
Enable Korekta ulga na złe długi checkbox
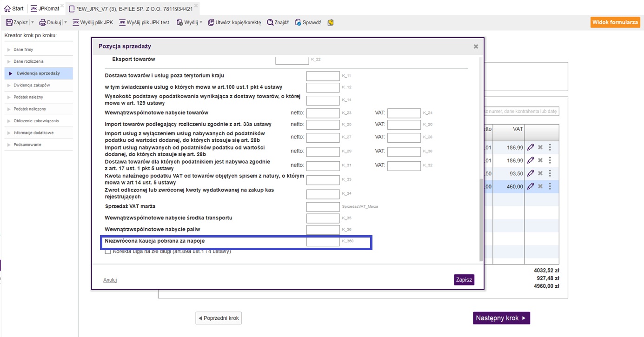pos(108,251)
